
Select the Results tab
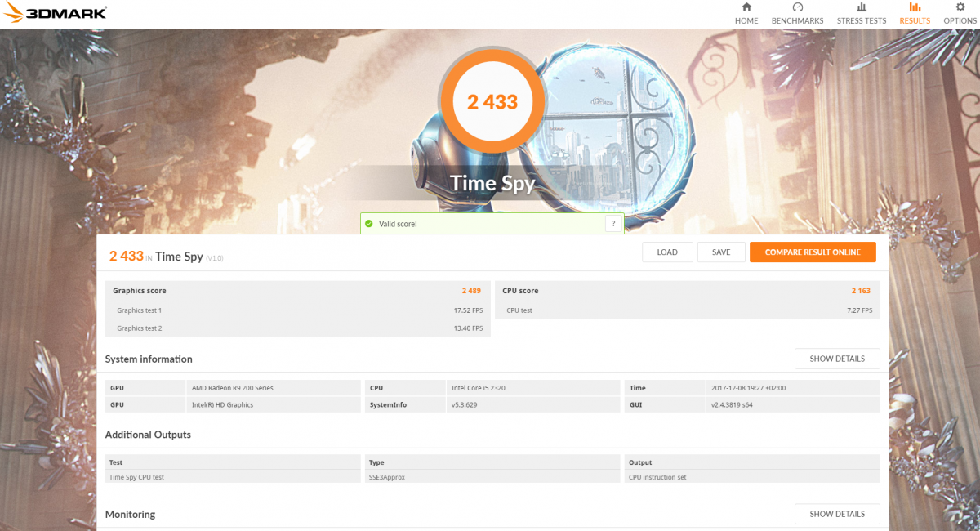(x=915, y=14)
